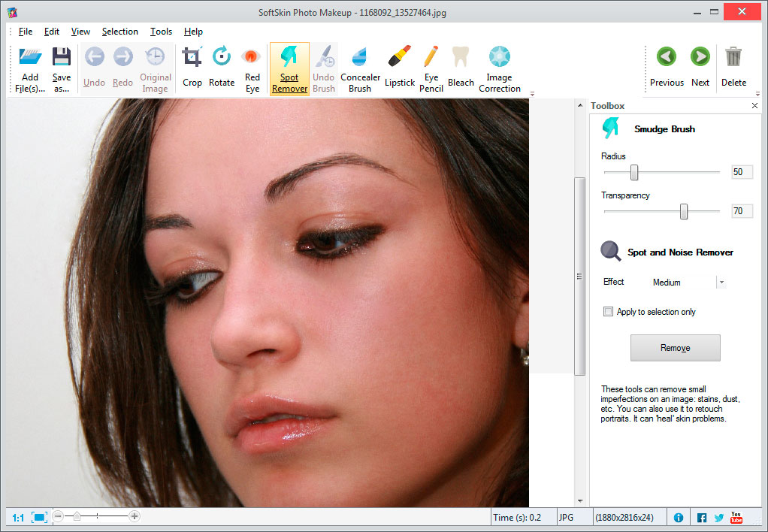The height and width of the screenshot is (532, 768).
Task: Select the Crop tool
Action: click(x=192, y=67)
